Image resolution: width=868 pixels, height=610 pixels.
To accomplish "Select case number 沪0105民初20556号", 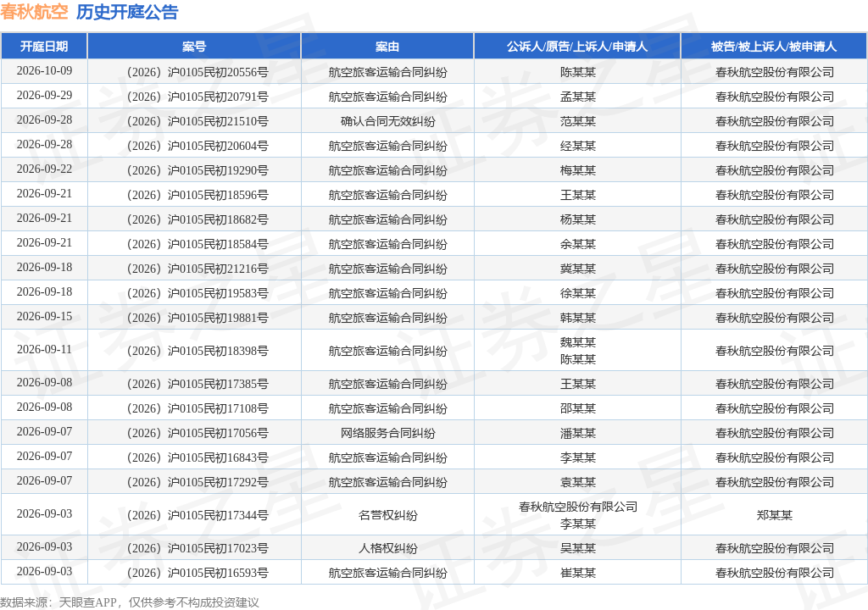I will (x=198, y=72).
